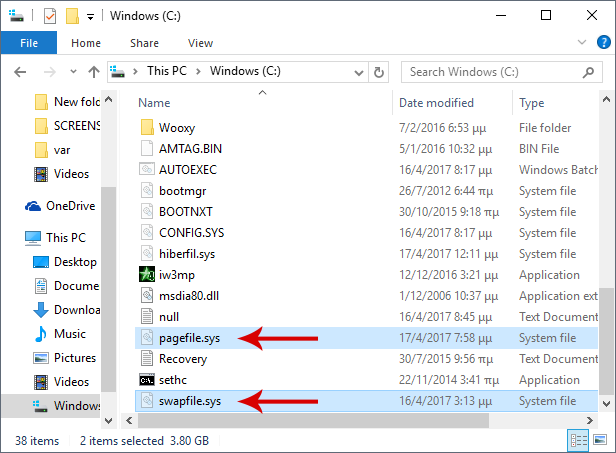Select the AUTOEXEC batch file icon

147,169
